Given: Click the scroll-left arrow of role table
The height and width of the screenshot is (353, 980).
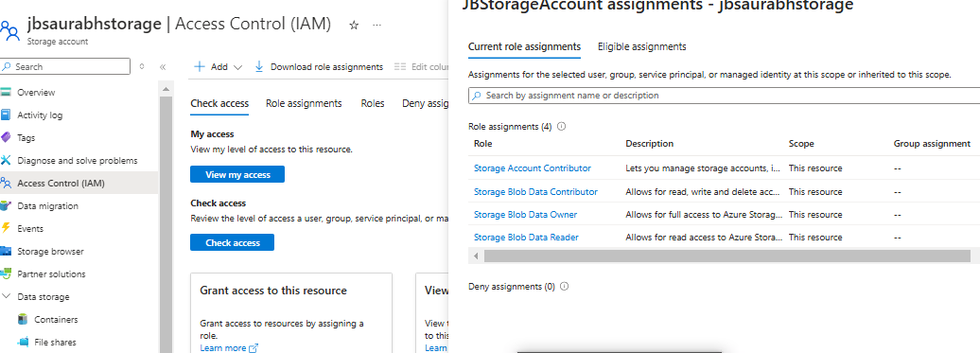Looking at the screenshot, I should coord(476,256).
